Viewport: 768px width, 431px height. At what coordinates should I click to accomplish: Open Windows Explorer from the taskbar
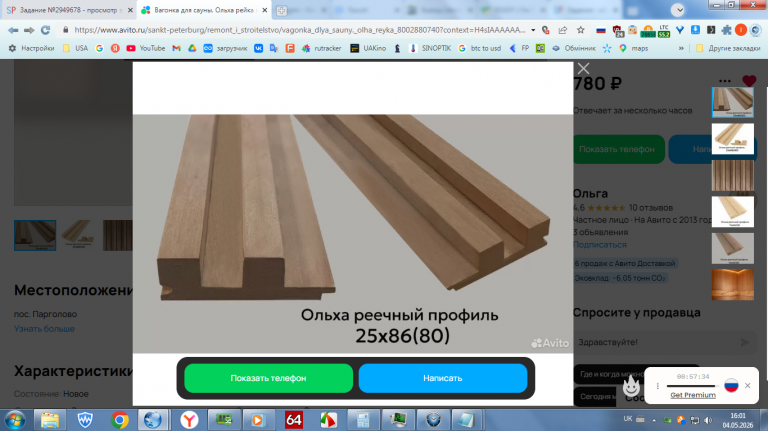pos(49,420)
